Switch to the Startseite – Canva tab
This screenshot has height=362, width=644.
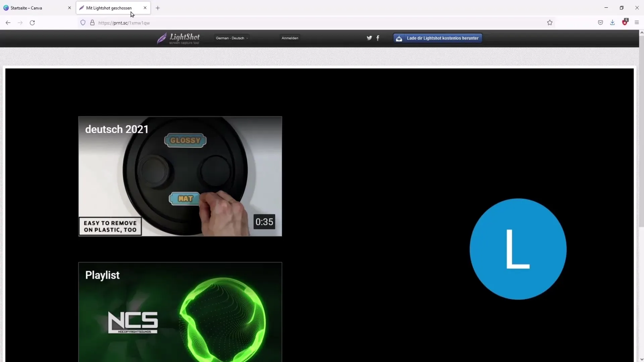point(37,8)
